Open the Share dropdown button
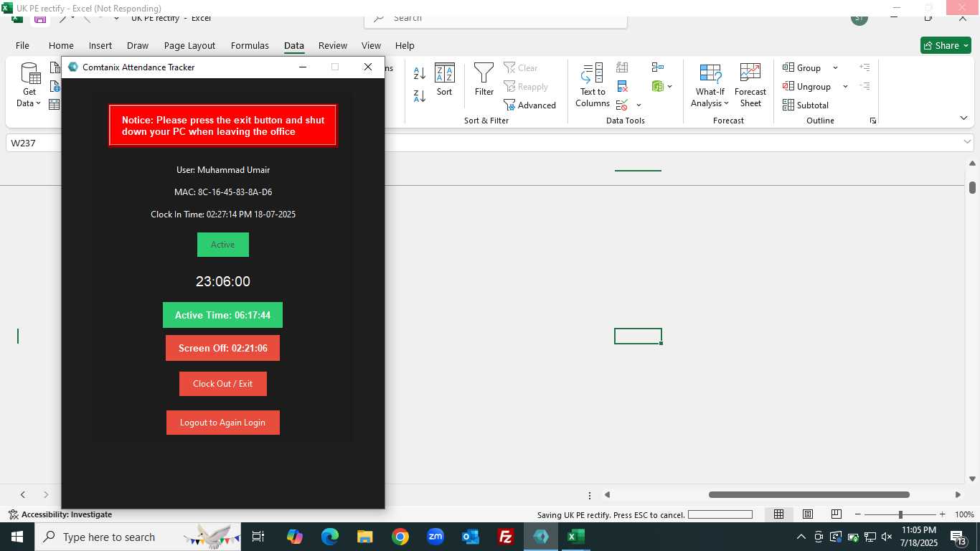Image resolution: width=980 pixels, height=551 pixels. coord(946,45)
